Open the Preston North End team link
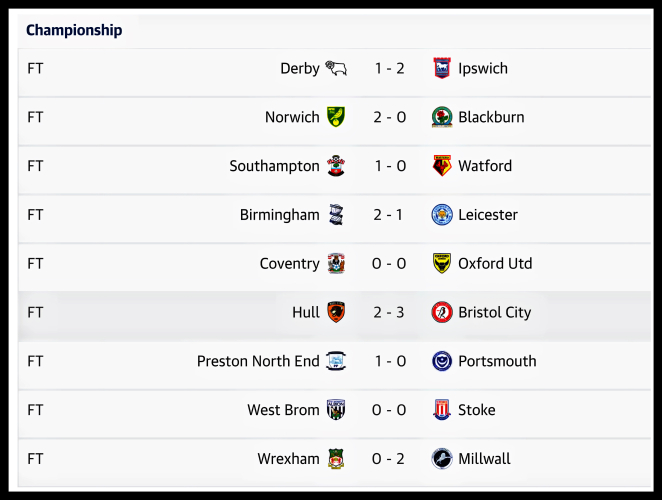The height and width of the screenshot is (500, 662). [258, 361]
